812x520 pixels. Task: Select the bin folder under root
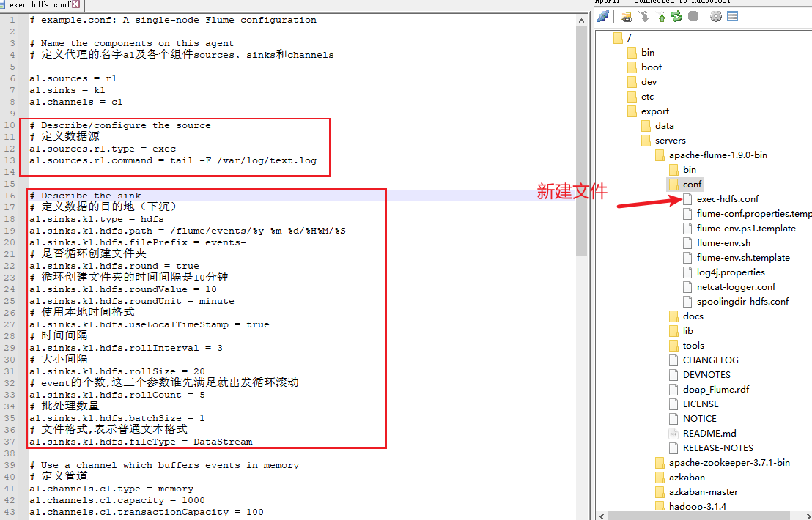[x=648, y=53]
